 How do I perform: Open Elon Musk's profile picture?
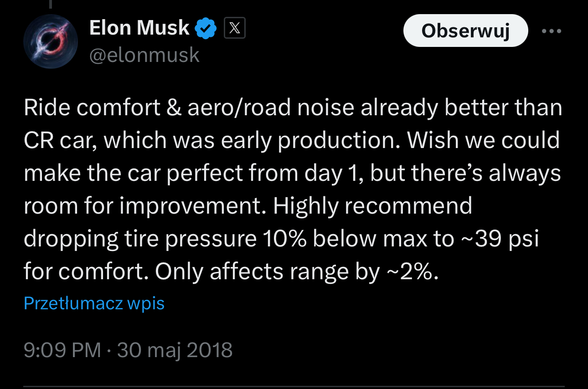51,41
